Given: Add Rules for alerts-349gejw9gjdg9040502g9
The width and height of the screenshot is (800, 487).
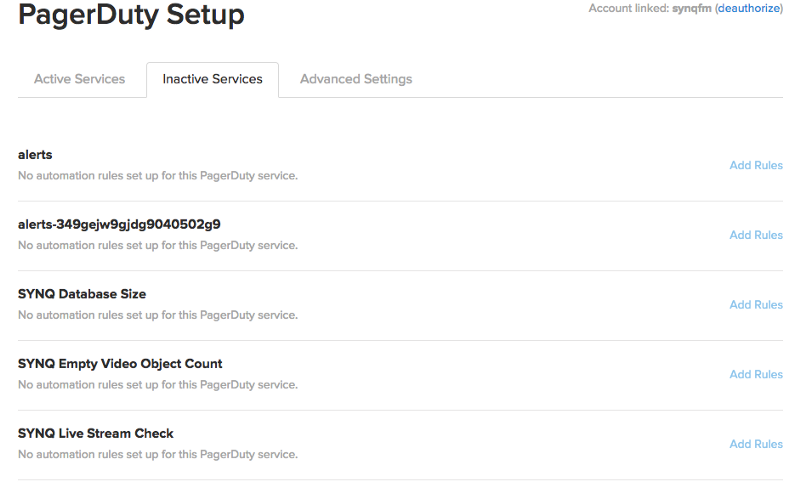Looking at the screenshot, I should click(x=756, y=235).
